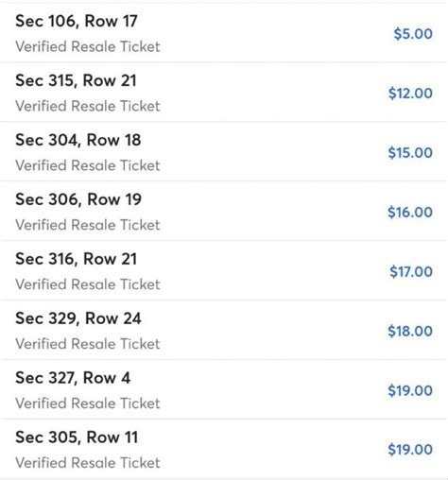Open the Sec 306, Row 19 listing
Viewport: 448px width, 480px height.
tap(223, 212)
